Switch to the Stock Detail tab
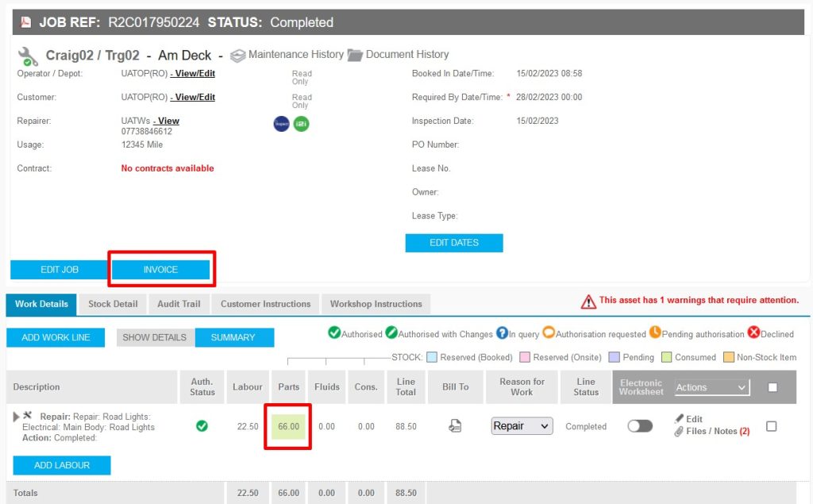This screenshot has height=504, width=813. tap(113, 304)
